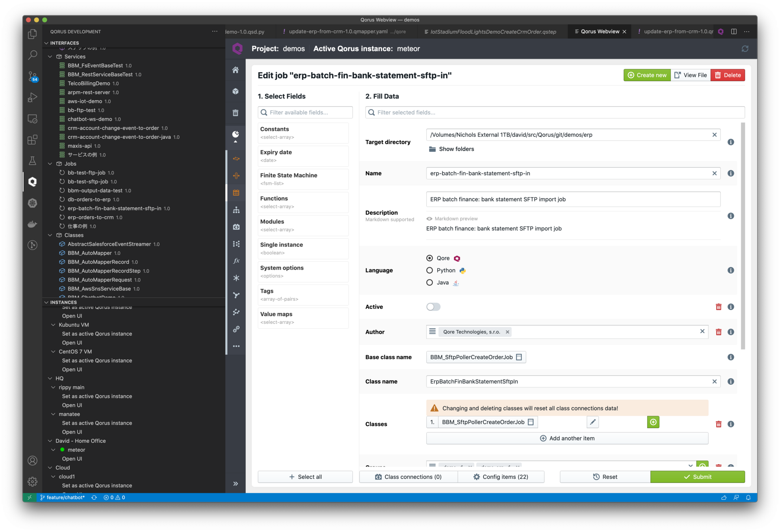Click the Create new button

647,75
